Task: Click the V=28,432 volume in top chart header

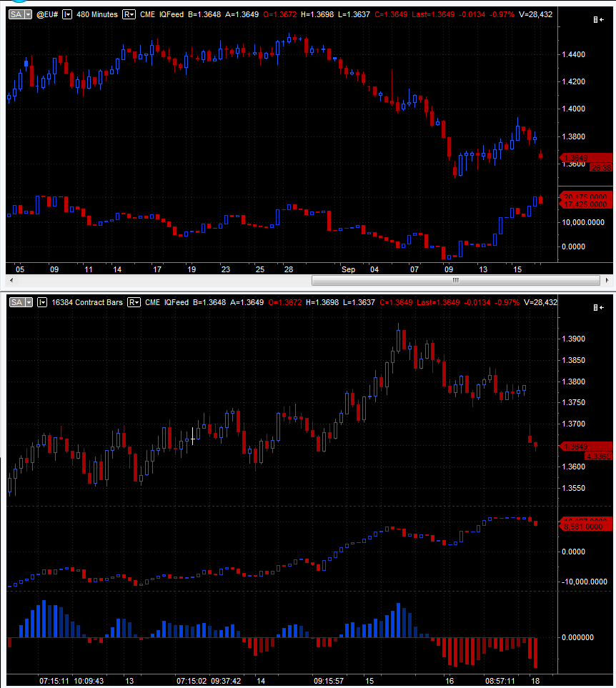Action: (536, 14)
